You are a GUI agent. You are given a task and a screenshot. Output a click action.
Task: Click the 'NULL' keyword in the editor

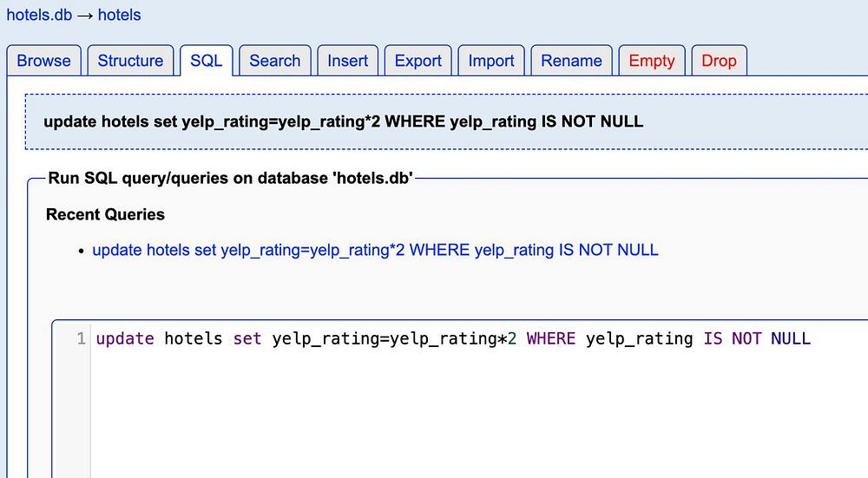click(791, 338)
